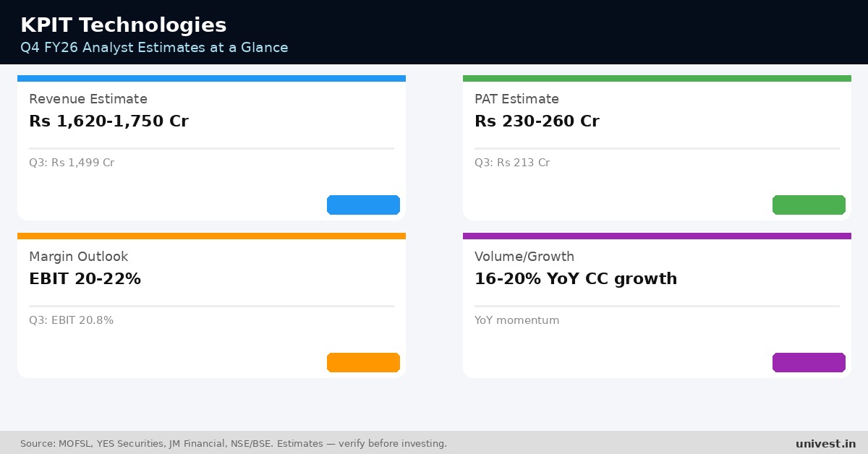The width and height of the screenshot is (868, 454).
Task: Open the univest.in link
Action: [825, 443]
